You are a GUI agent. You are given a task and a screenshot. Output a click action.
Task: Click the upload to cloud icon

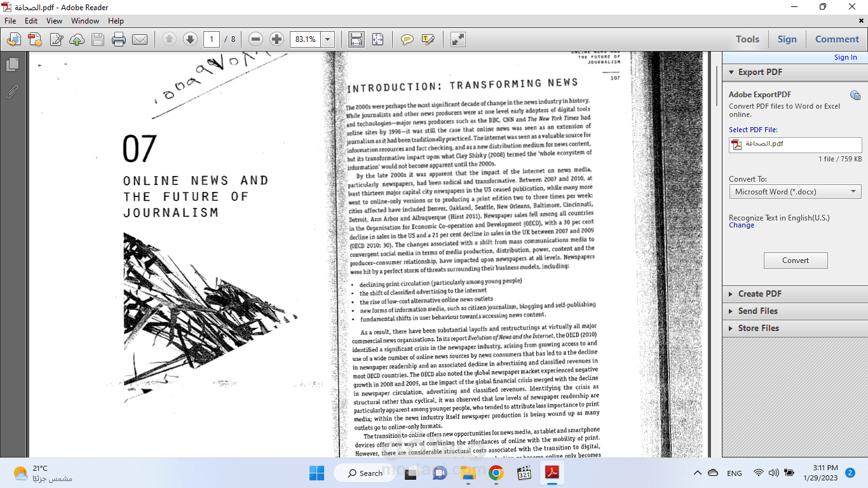[77, 39]
